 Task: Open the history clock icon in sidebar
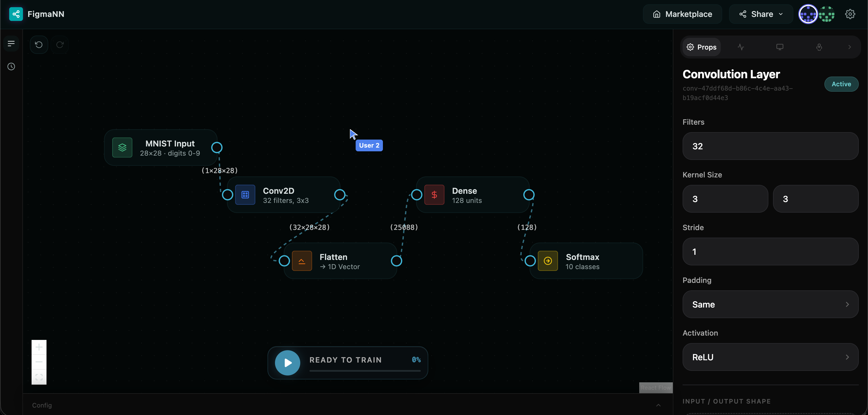[11, 67]
